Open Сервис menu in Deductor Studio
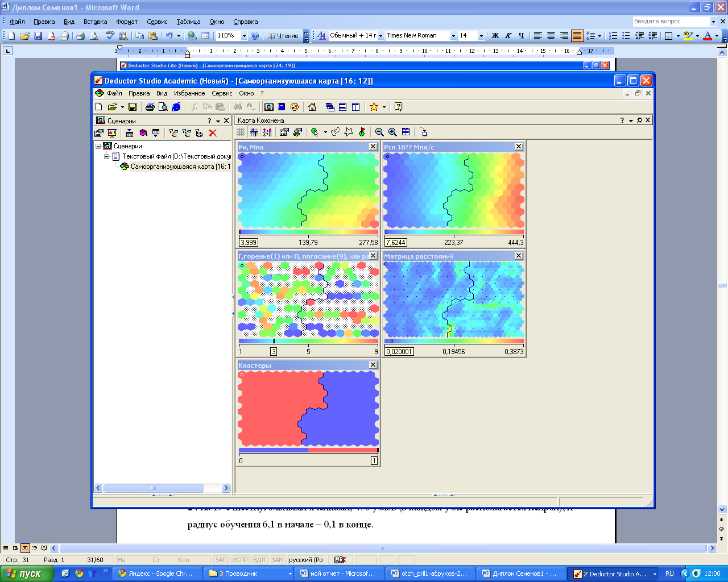 pyautogui.click(x=222, y=93)
